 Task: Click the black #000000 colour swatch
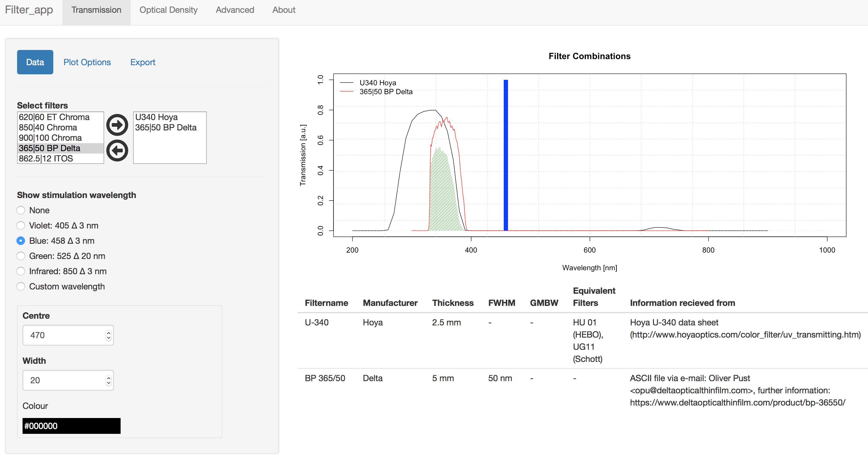tap(72, 426)
